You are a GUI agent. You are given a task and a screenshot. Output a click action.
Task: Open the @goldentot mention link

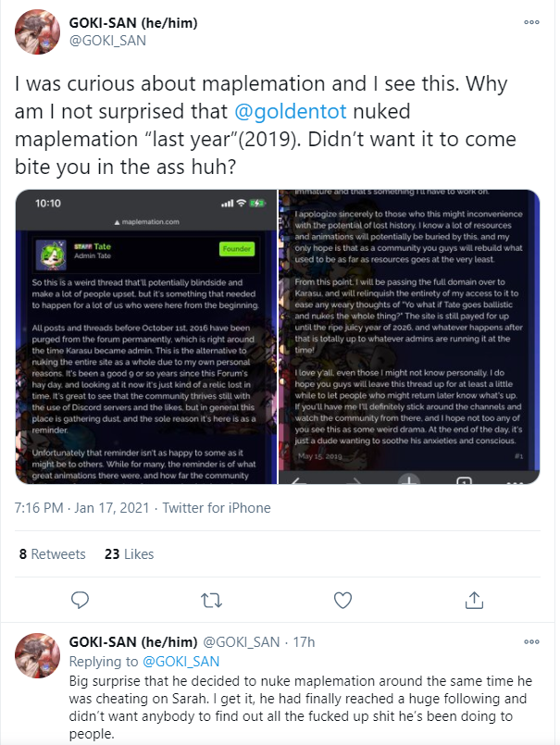[x=291, y=112]
